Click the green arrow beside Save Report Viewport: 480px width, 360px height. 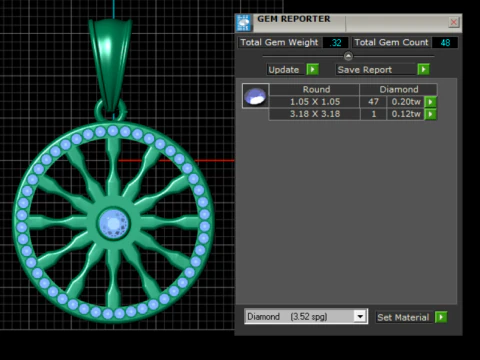pyautogui.click(x=423, y=69)
